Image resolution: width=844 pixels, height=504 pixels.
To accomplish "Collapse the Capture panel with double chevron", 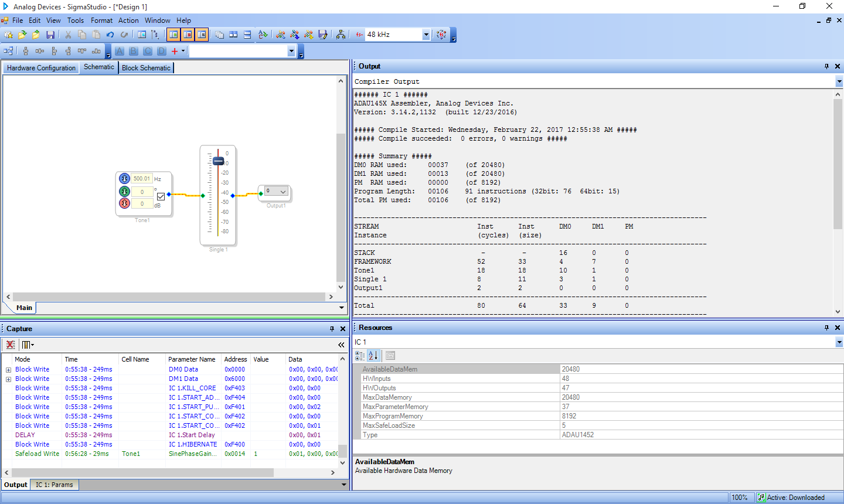I will pos(341,345).
